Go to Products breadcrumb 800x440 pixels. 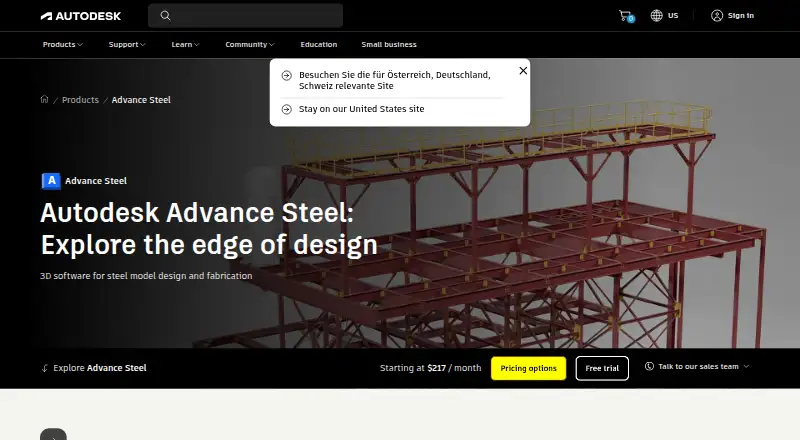80,100
